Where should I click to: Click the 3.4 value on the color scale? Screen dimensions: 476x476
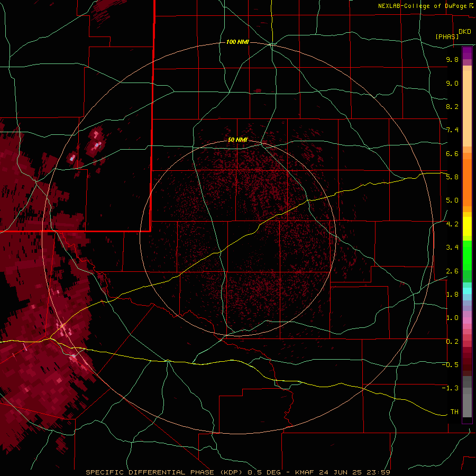[452, 248]
